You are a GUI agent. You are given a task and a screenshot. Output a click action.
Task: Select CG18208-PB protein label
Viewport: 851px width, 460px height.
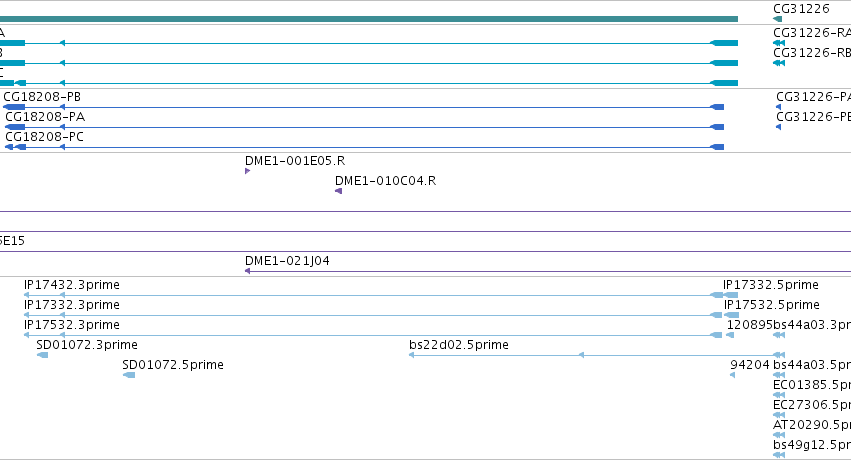point(42,97)
